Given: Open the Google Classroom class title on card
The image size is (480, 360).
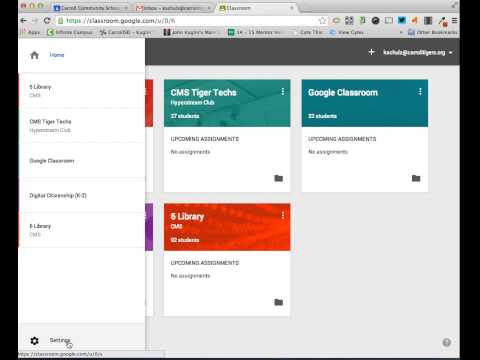Looking at the screenshot, I should [343, 92].
